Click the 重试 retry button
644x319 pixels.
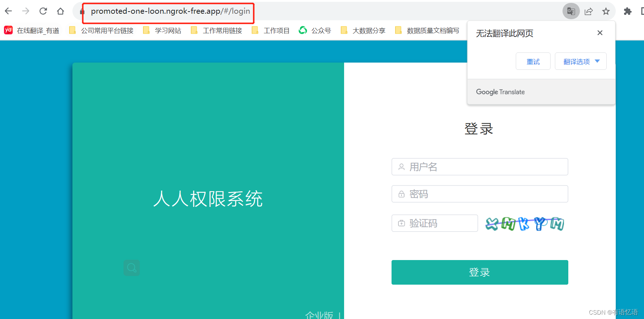click(533, 61)
